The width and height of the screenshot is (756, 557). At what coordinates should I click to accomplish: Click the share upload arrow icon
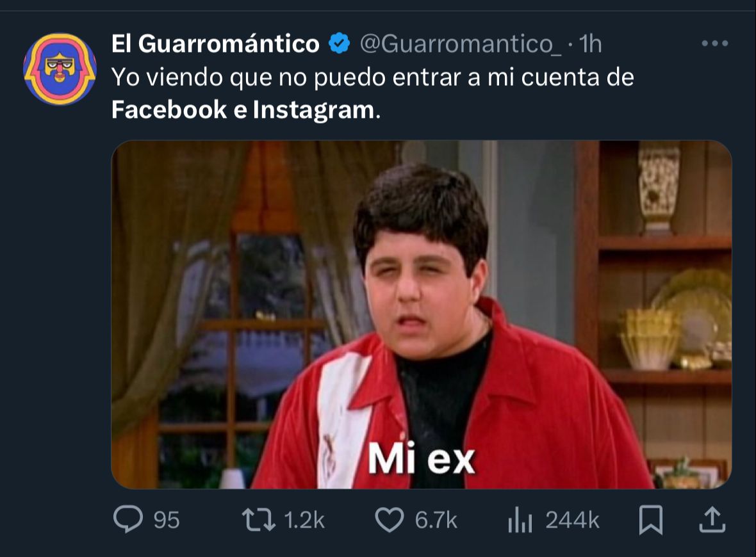[712, 520]
